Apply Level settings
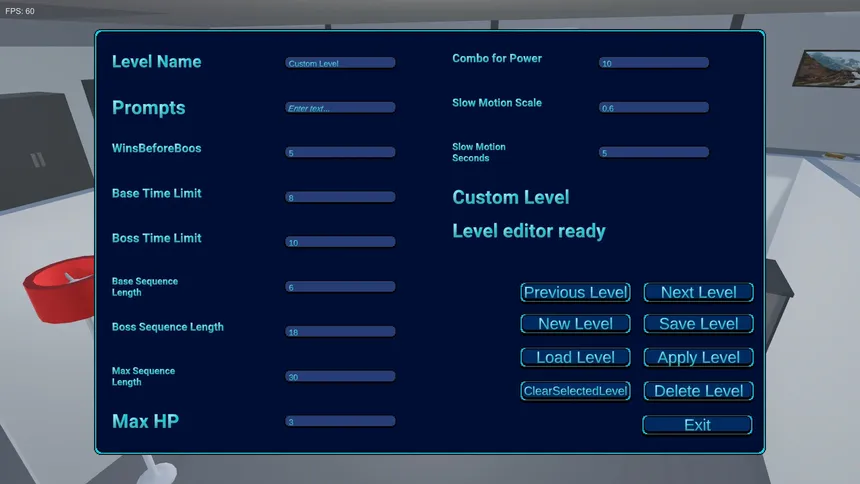Image resolution: width=860 pixels, height=484 pixels. pos(698,357)
